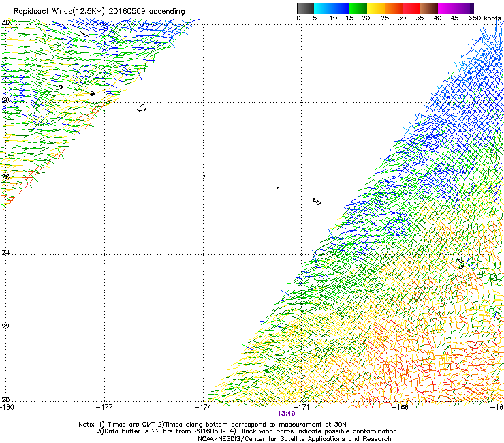This screenshot has width=504, height=443.
Task: Click the latitude 22 axis label
Action: (5, 327)
